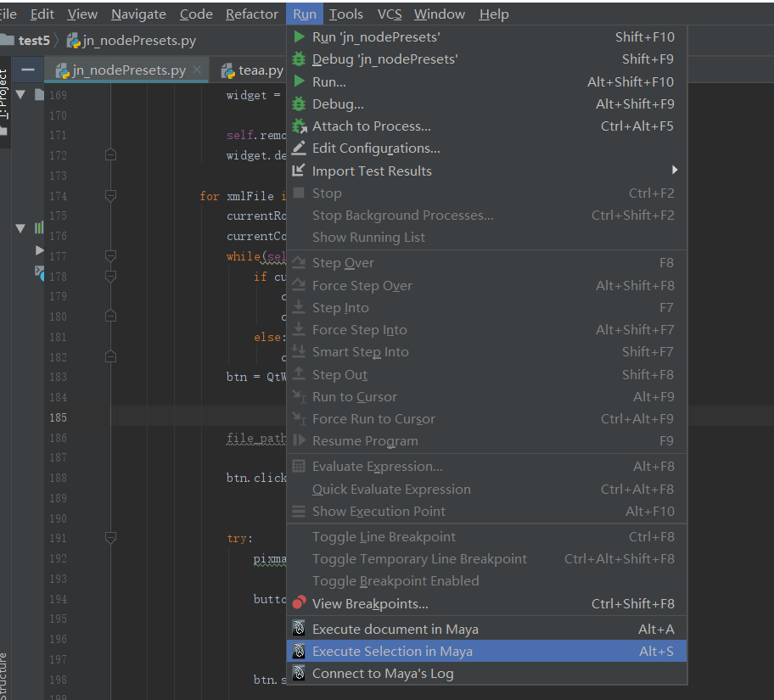Screen dimensions: 774x700
Task: Click the bug icon next to Debug 'jn_nodePresets'
Action: pyautogui.click(x=299, y=59)
